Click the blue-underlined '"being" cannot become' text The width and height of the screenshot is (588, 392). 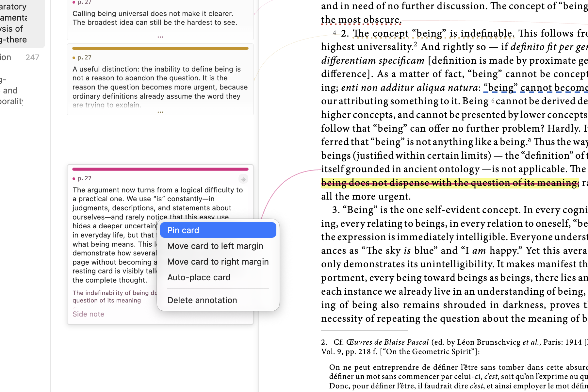(x=536, y=88)
